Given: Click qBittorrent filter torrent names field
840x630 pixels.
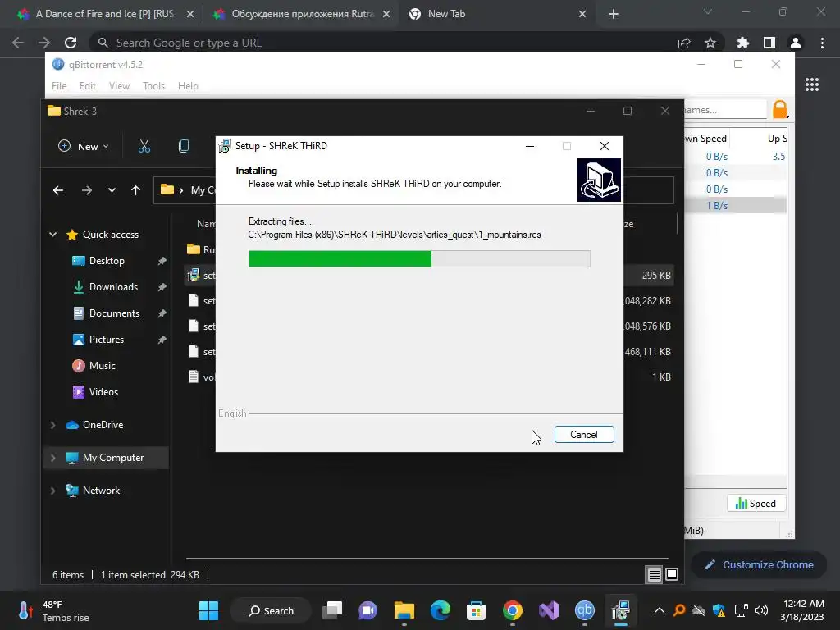Looking at the screenshot, I should click(725, 110).
